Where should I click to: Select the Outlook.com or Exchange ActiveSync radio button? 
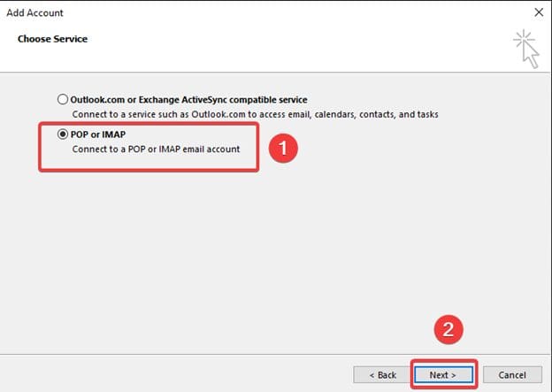click(x=62, y=100)
